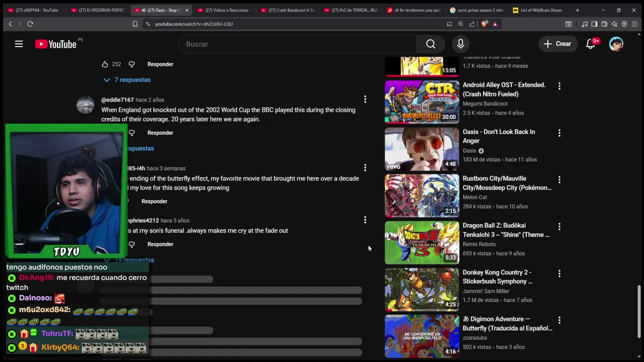Grab the page's vertical scrollbar thumb
The height and width of the screenshot is (362, 644).
[639, 312]
